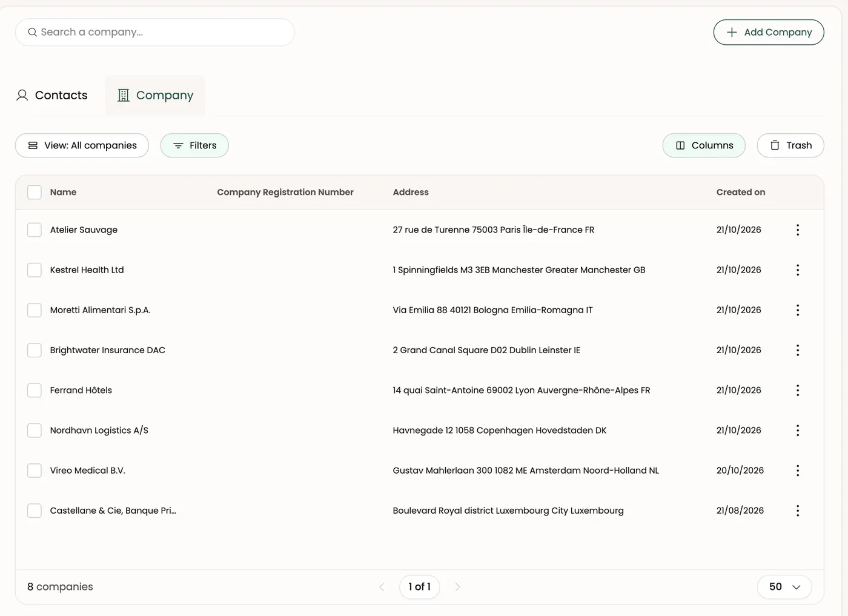The width and height of the screenshot is (848, 616).
Task: Go to the previous page arrow
Action: (382, 587)
